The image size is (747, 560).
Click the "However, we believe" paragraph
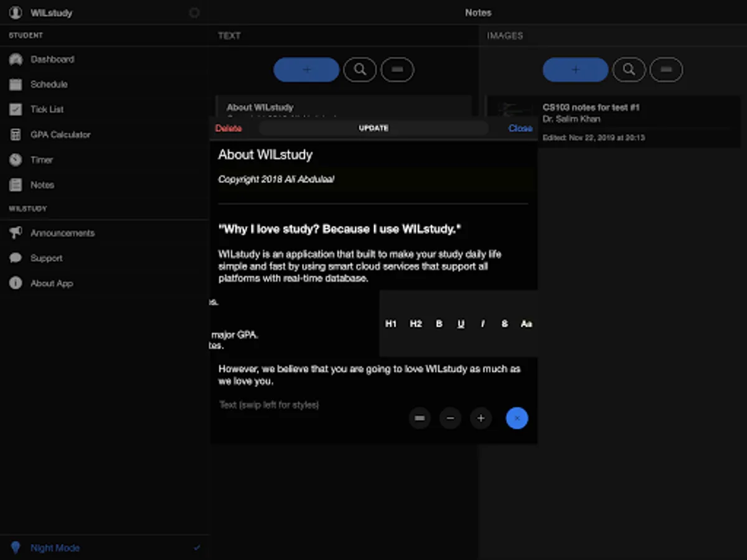coord(369,375)
